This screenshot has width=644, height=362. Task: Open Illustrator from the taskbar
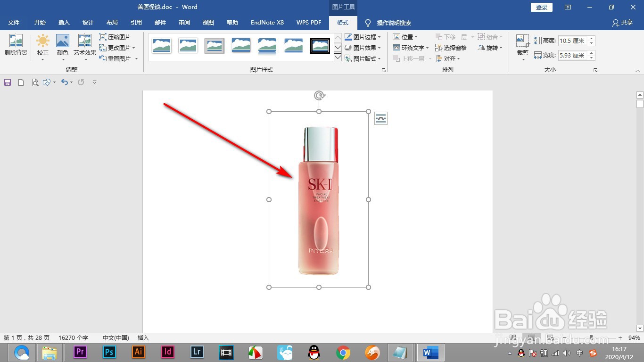click(138, 352)
